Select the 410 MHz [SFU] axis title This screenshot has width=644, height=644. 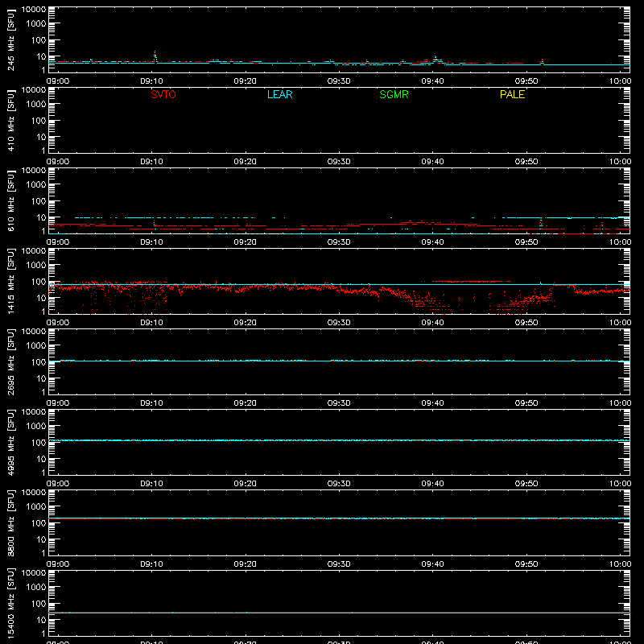[11, 120]
